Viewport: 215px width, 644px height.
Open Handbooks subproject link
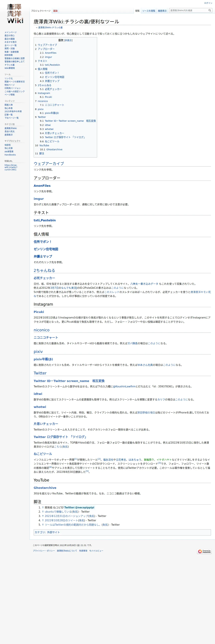10,155
